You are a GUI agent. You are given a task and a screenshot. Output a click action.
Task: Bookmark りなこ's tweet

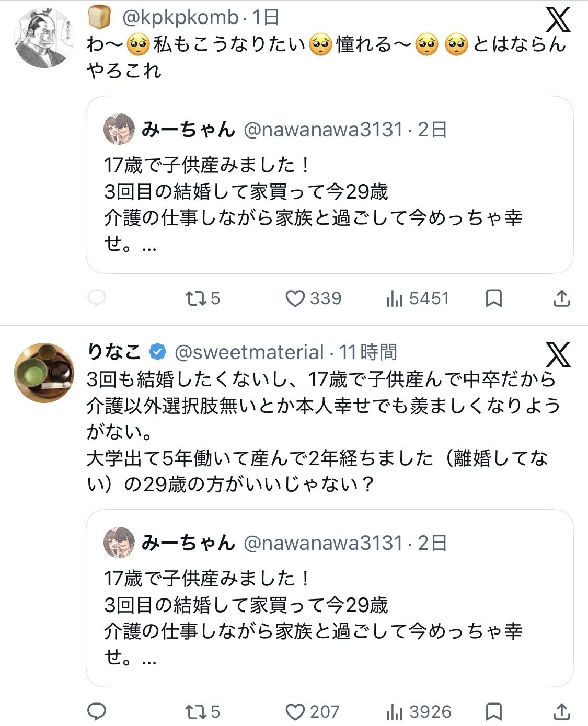(x=494, y=711)
